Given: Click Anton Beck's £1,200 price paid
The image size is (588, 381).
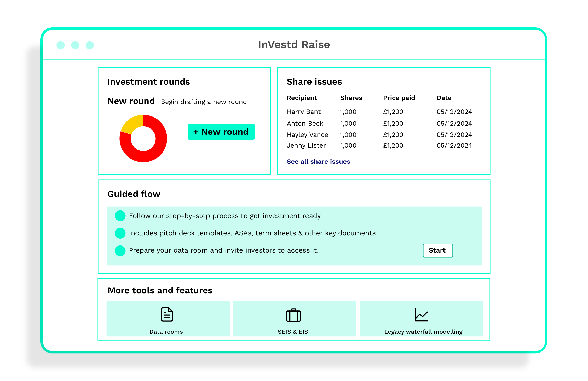Looking at the screenshot, I should [393, 123].
